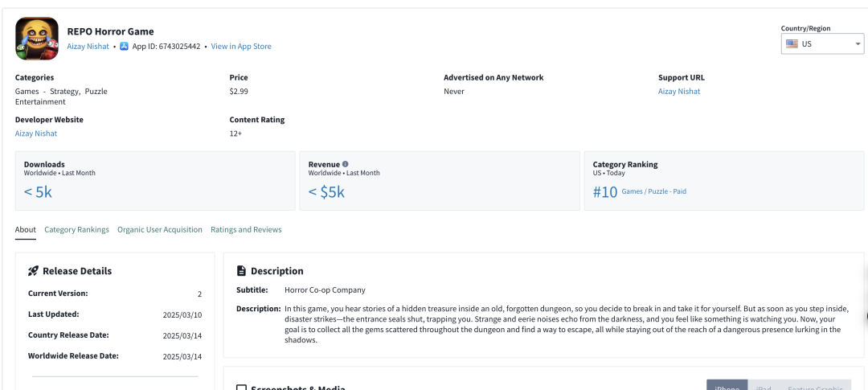Click the info icon next to Revenue
The image size is (868, 390).
[x=346, y=164]
